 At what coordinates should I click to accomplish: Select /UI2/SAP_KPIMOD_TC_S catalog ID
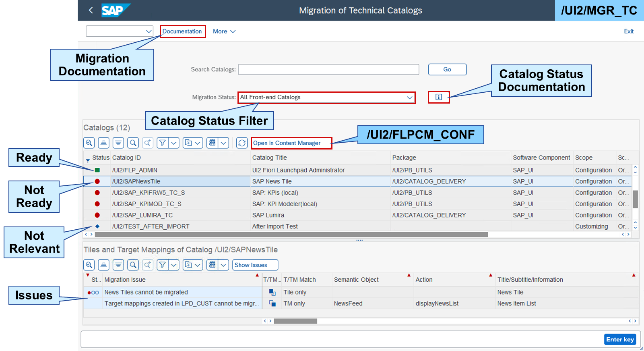click(147, 204)
